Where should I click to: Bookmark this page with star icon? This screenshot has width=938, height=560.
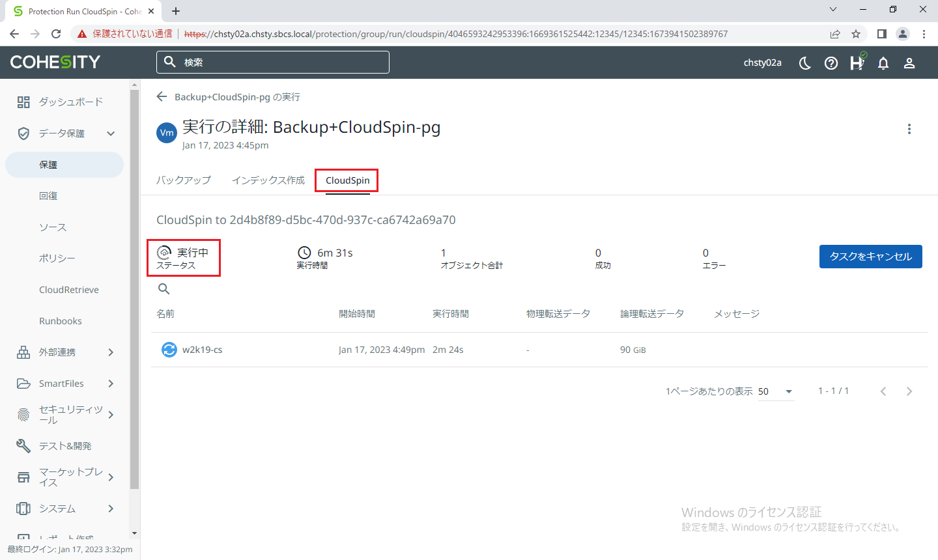(x=856, y=34)
